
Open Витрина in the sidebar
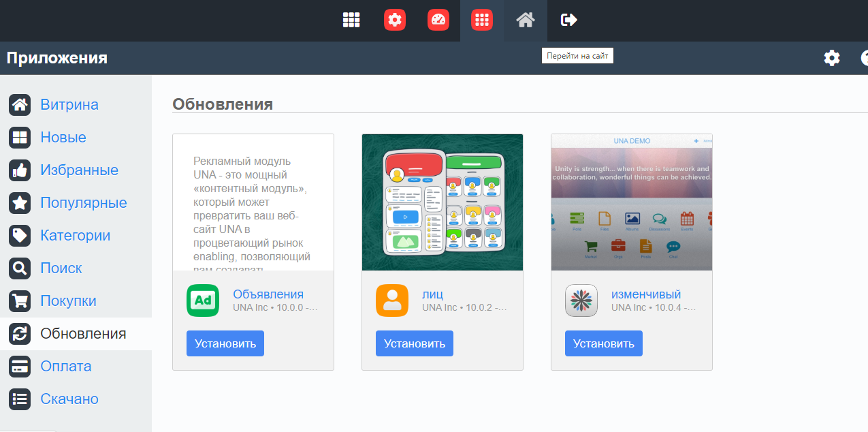point(69,105)
